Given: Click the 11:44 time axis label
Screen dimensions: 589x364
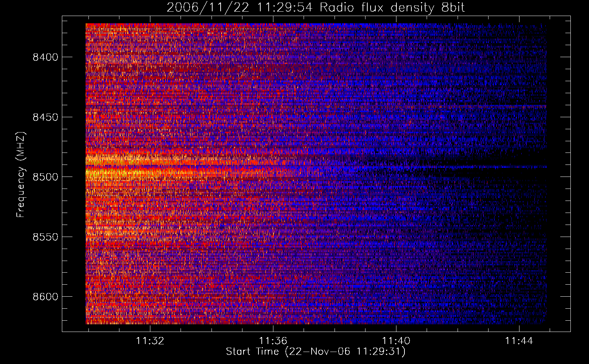Looking at the screenshot, I should (519, 341).
